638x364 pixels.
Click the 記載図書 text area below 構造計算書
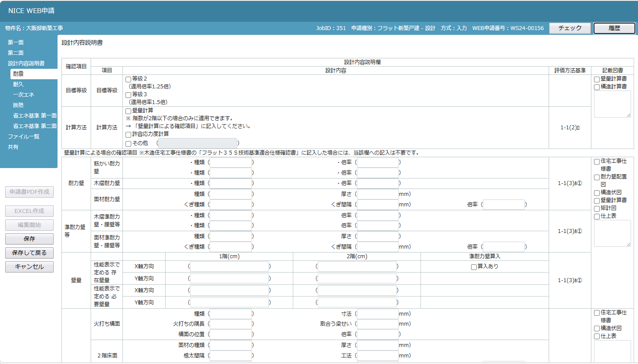pyautogui.click(x=612, y=104)
